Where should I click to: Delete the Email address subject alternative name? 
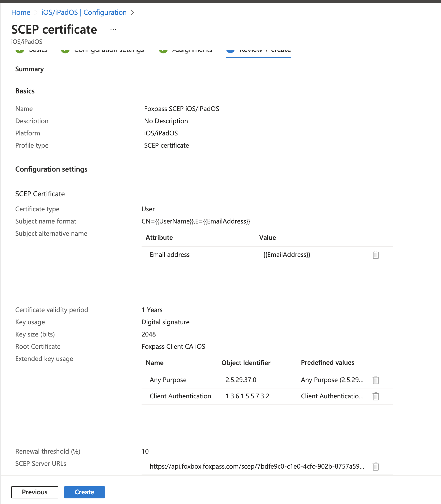pos(376,255)
